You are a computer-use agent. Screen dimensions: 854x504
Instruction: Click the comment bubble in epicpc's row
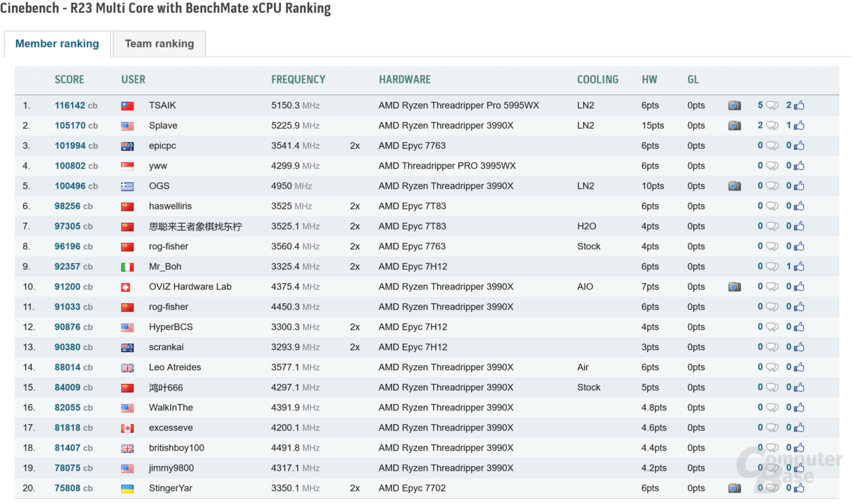pos(772,145)
